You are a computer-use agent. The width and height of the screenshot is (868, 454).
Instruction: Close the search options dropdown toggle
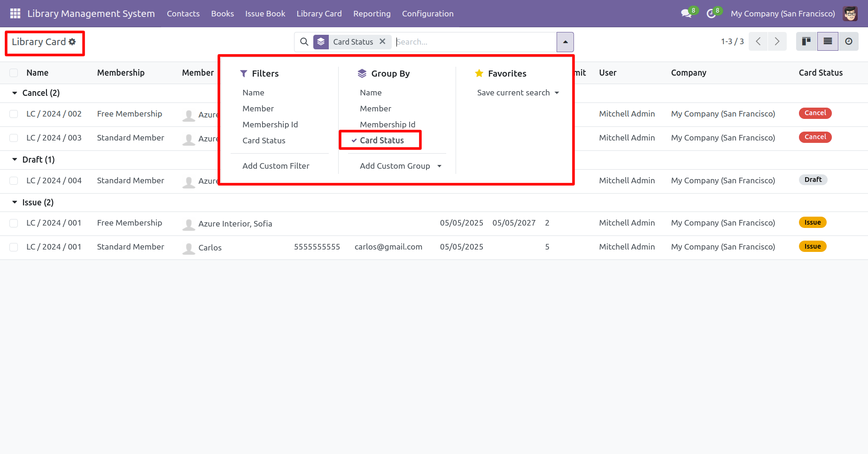coord(565,42)
